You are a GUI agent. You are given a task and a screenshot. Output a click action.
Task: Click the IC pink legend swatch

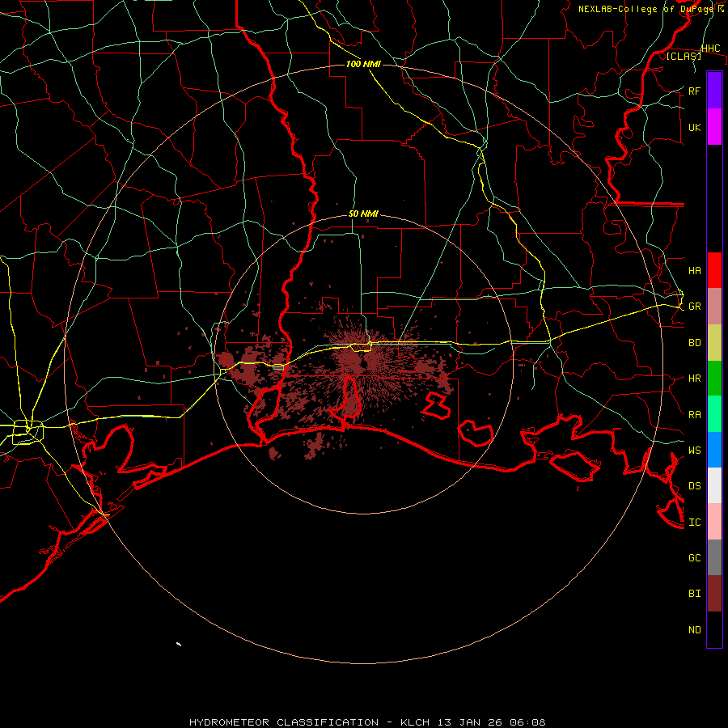[714, 522]
